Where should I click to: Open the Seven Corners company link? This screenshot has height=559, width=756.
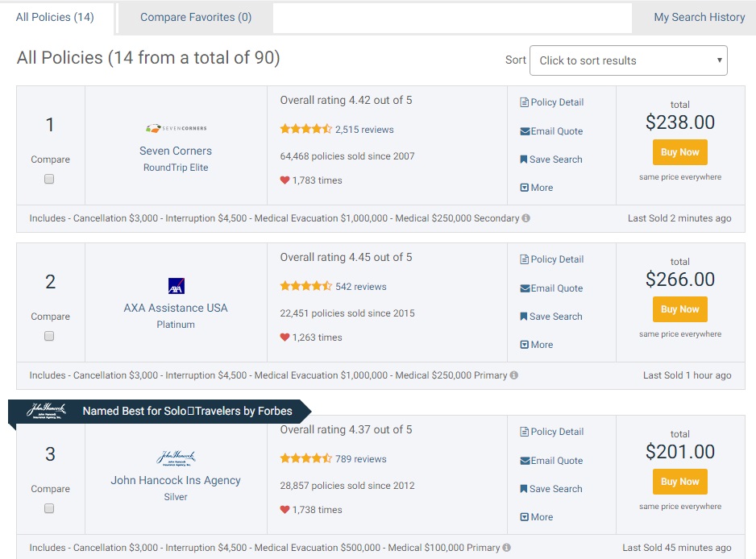pyautogui.click(x=176, y=151)
